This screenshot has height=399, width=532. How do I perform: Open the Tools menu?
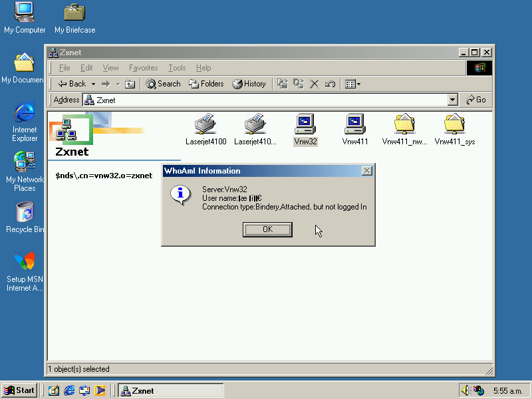coord(177,68)
